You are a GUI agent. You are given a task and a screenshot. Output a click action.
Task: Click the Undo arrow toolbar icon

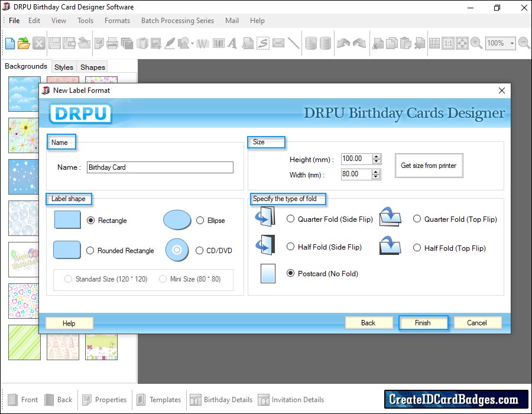(343, 43)
